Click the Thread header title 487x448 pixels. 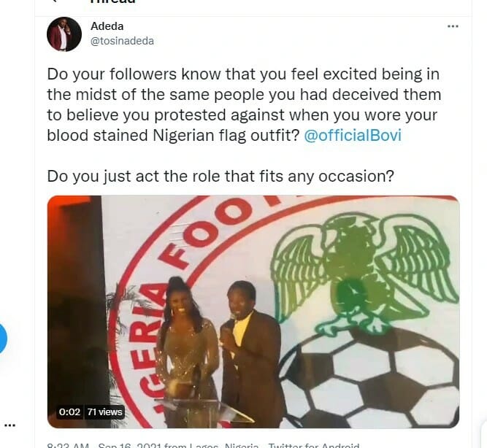point(113,2)
